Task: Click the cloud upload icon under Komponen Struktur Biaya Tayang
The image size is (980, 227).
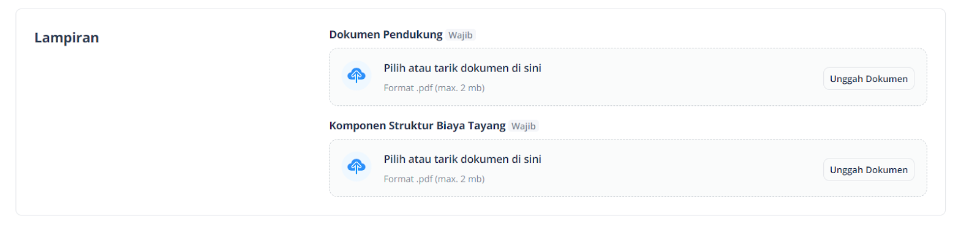Action: pyautogui.click(x=356, y=166)
